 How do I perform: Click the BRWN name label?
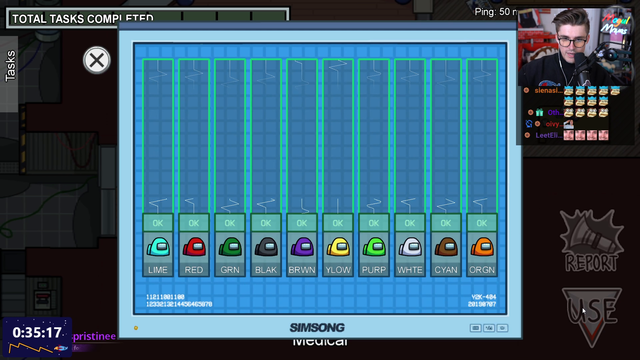(x=302, y=270)
